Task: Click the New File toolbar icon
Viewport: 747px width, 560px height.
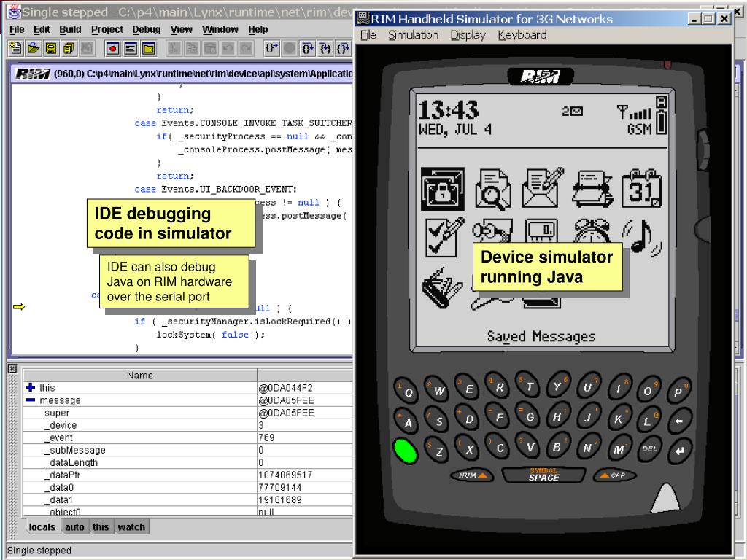Action: point(16,47)
